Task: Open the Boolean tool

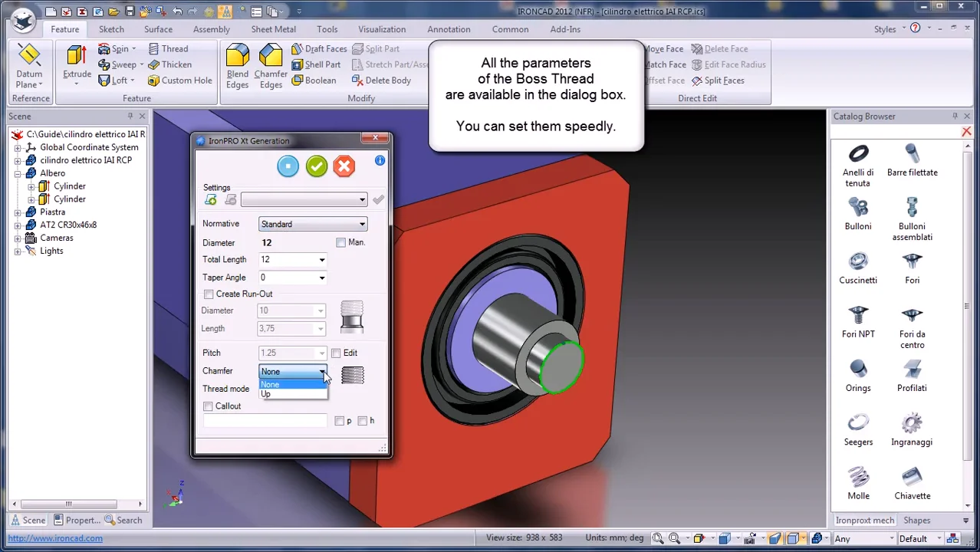Action: tap(314, 80)
